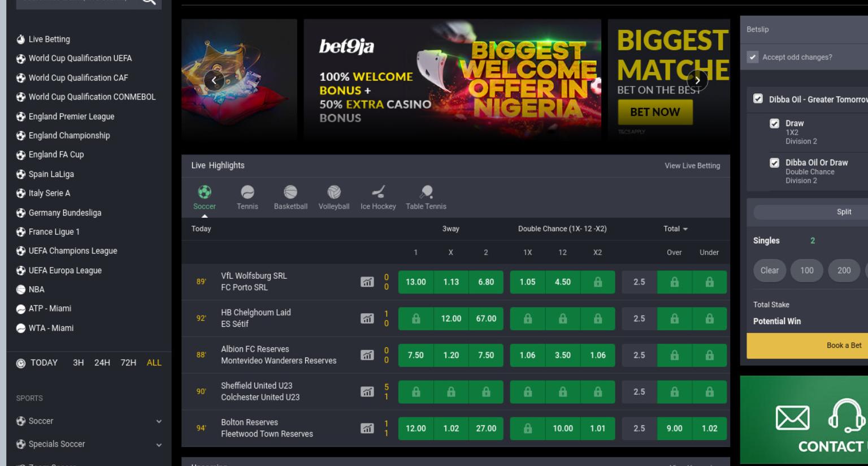Clear the betslip stake
The image size is (868, 466).
coord(769,271)
